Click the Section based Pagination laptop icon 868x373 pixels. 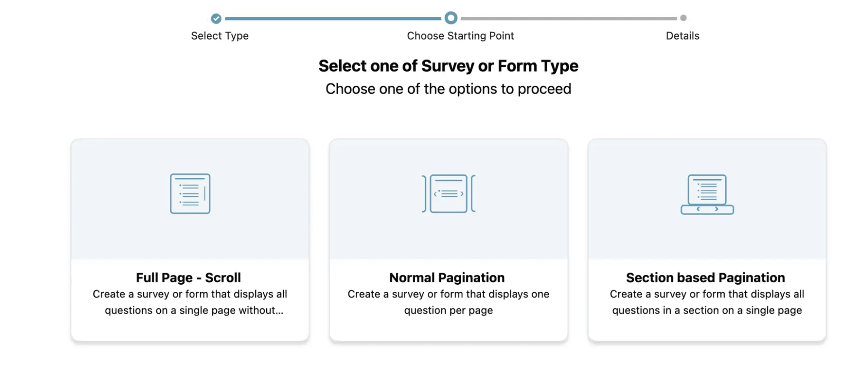pyautogui.click(x=707, y=194)
